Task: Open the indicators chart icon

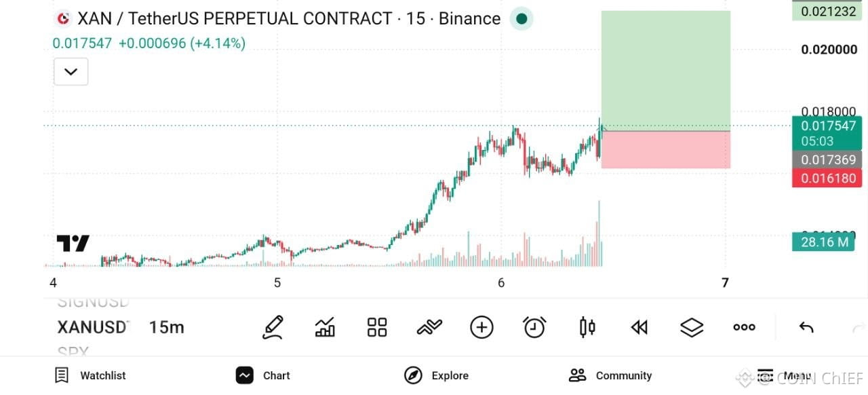Action: click(x=325, y=327)
